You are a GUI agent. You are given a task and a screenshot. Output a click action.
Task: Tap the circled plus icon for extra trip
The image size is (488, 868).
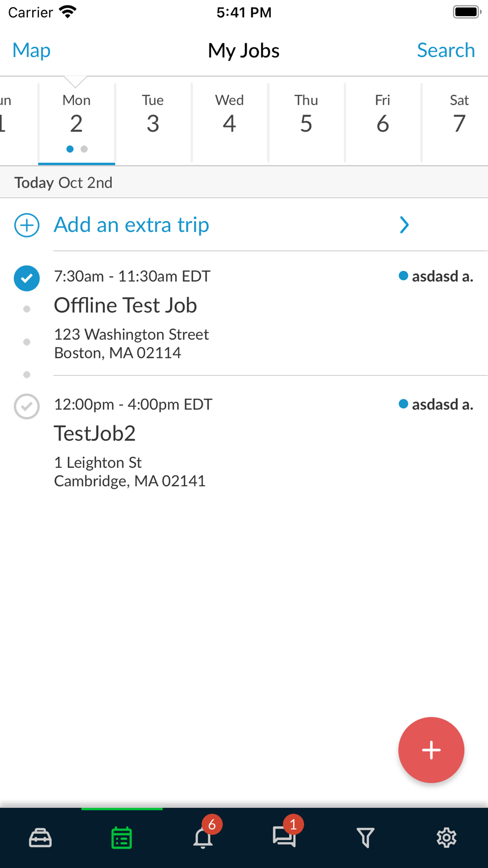point(27,225)
